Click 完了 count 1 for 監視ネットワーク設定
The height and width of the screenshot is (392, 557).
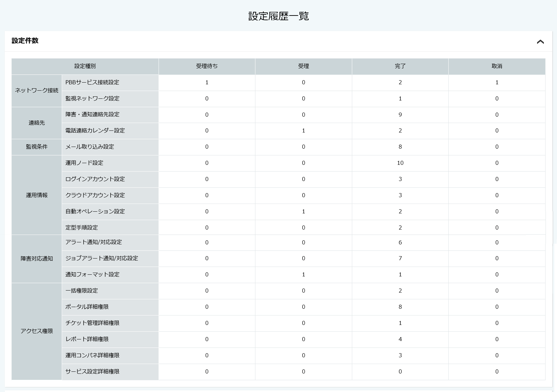point(400,99)
